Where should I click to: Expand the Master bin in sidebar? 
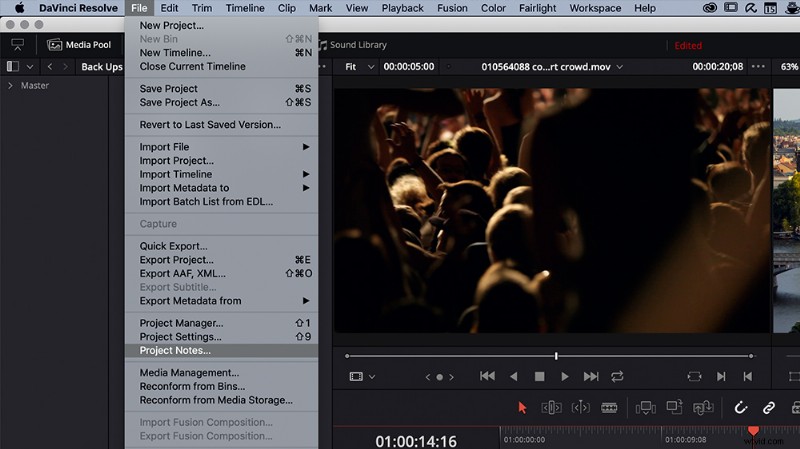[10, 86]
